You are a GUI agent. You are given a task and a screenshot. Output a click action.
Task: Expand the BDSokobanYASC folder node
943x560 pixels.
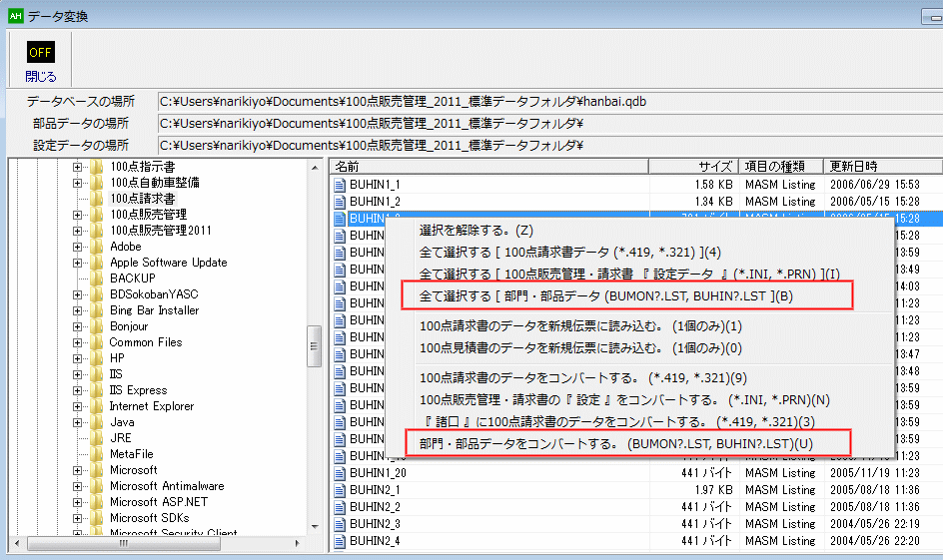(x=77, y=294)
